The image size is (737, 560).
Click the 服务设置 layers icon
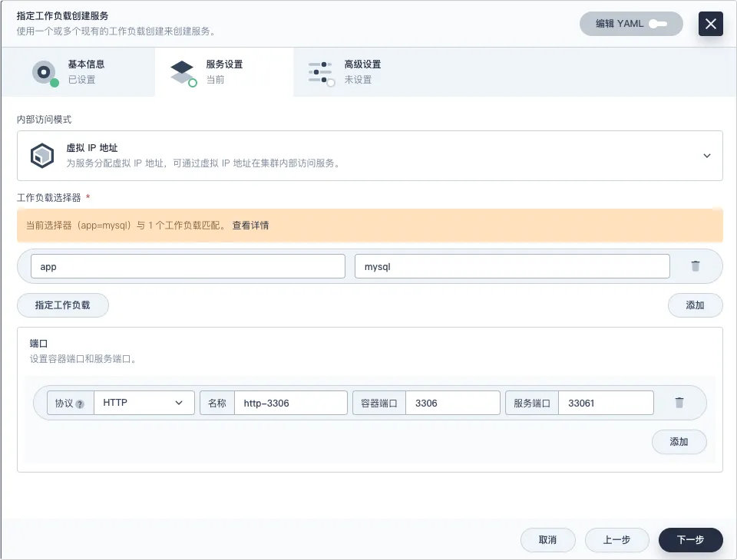[x=183, y=73]
